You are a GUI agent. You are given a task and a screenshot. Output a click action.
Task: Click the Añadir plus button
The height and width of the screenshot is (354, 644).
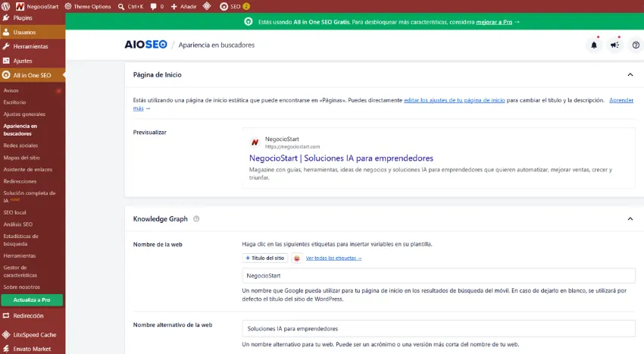[x=183, y=6]
